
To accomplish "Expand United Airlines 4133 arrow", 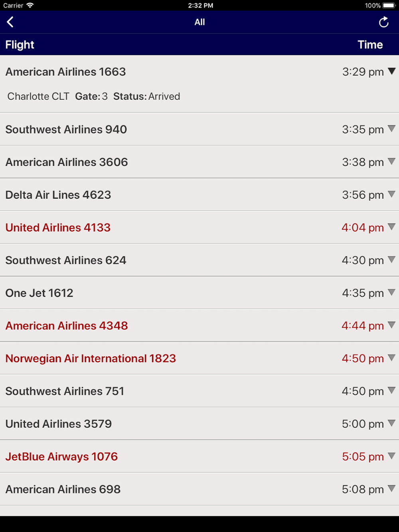I will point(391,227).
